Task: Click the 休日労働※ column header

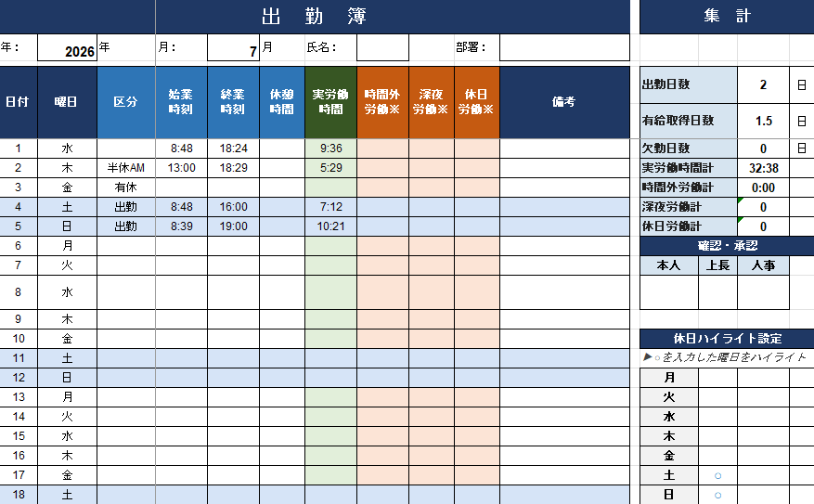Action: pos(476,102)
